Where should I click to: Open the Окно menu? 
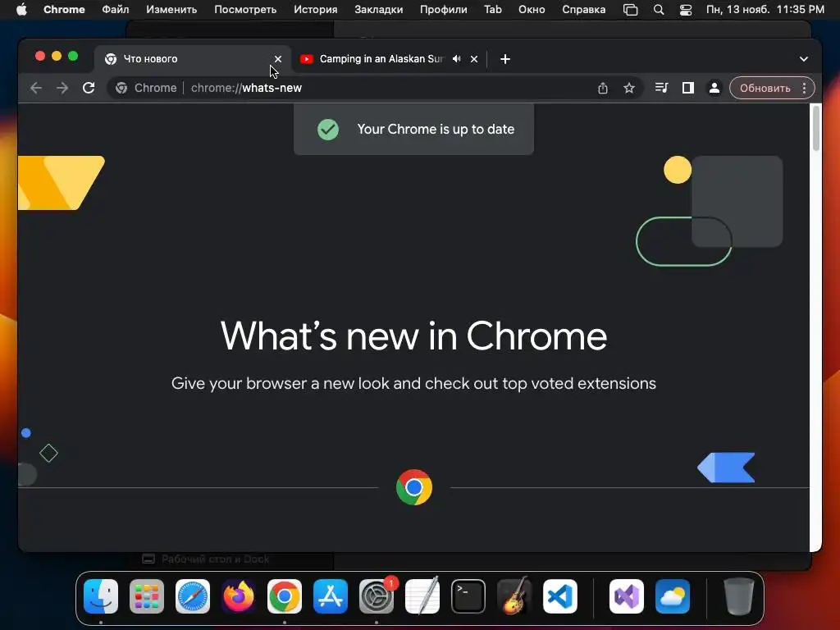[x=532, y=10]
